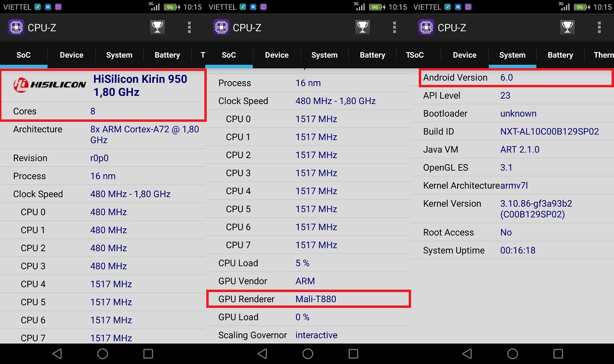Tap the Bootloader value 'unknown'
The height and width of the screenshot is (364, 614).
pos(518,114)
